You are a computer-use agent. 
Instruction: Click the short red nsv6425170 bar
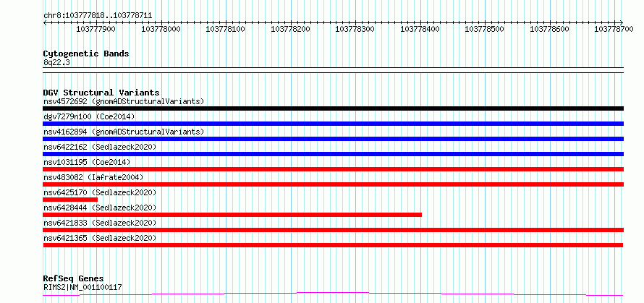pos(70,200)
